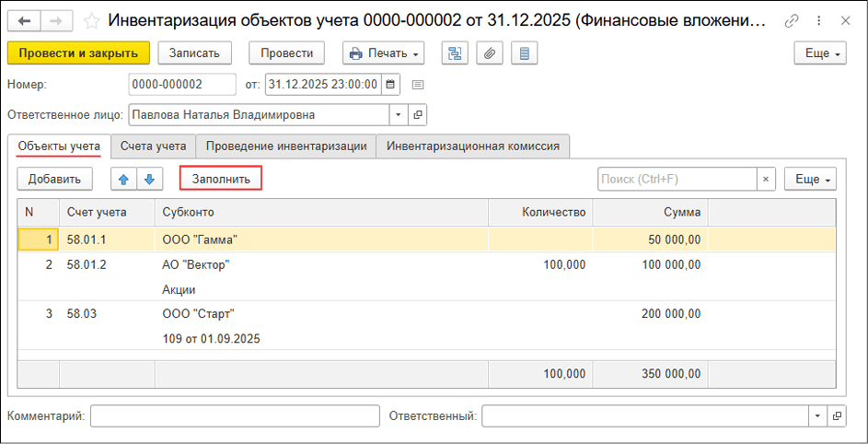This screenshot has height=444, width=868.
Task: Open the Инвентаризационная комиссия tab
Action: pyautogui.click(x=473, y=146)
